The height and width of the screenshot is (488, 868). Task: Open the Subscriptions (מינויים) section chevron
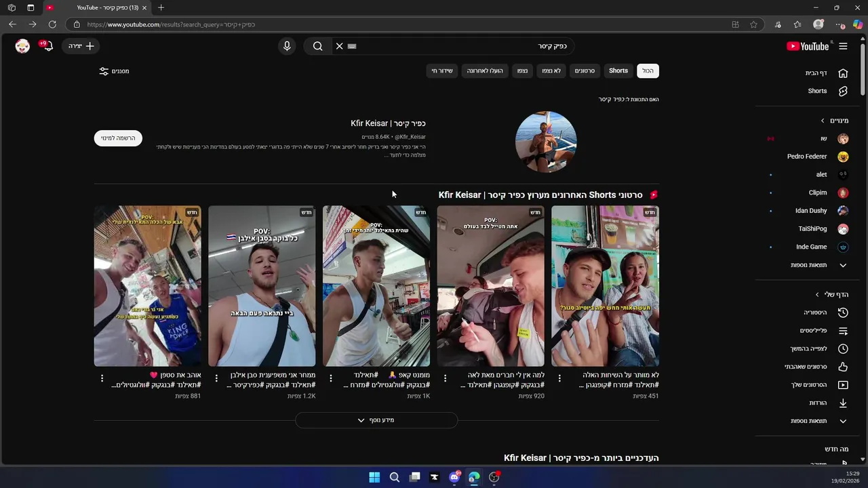point(823,121)
